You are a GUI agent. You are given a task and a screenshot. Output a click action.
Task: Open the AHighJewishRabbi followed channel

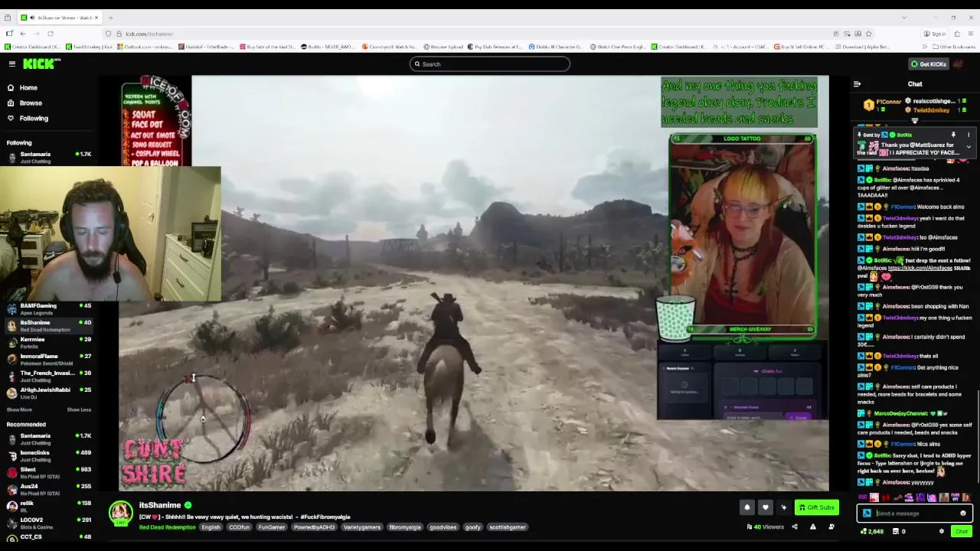(49, 393)
